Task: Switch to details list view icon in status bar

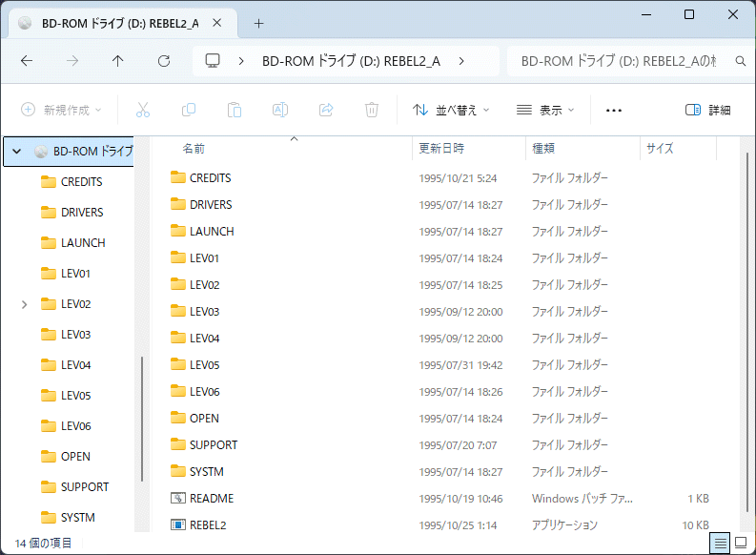Action: (721, 544)
